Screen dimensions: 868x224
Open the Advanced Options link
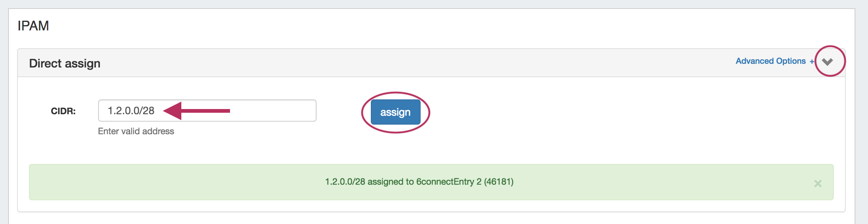tap(770, 61)
